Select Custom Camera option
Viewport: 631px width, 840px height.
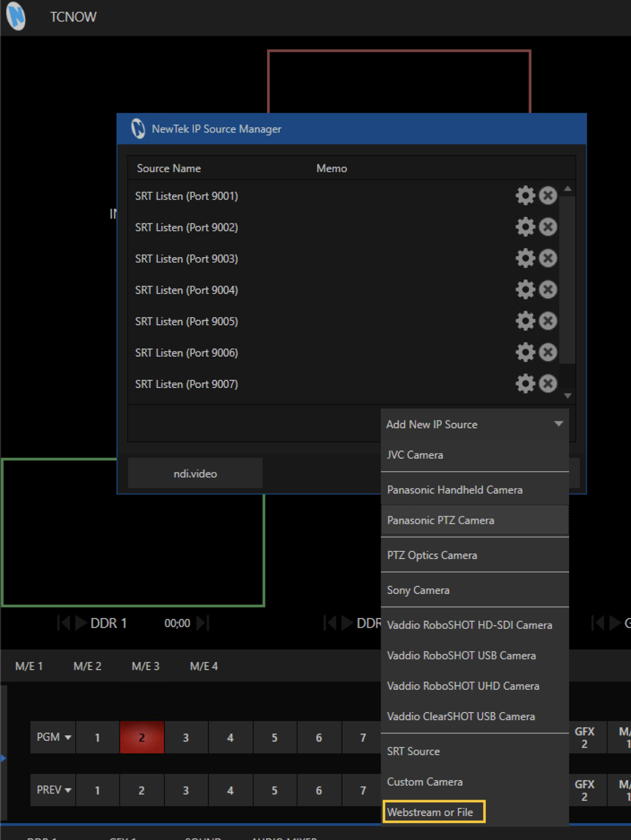tap(474, 781)
